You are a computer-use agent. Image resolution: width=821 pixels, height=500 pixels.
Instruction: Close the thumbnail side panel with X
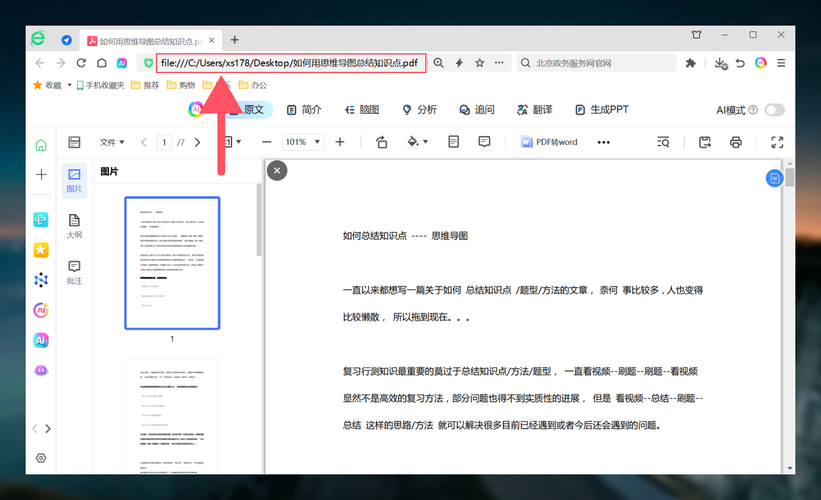[x=277, y=170]
